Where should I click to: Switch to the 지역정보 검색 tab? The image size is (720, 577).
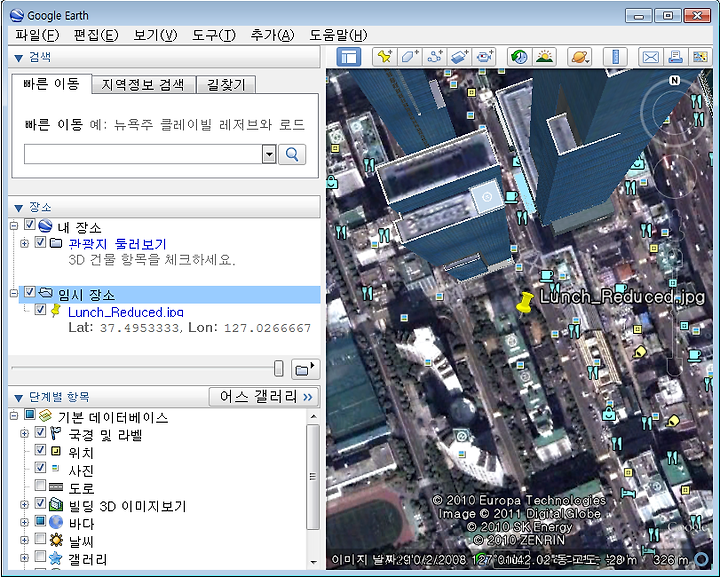tap(143, 84)
